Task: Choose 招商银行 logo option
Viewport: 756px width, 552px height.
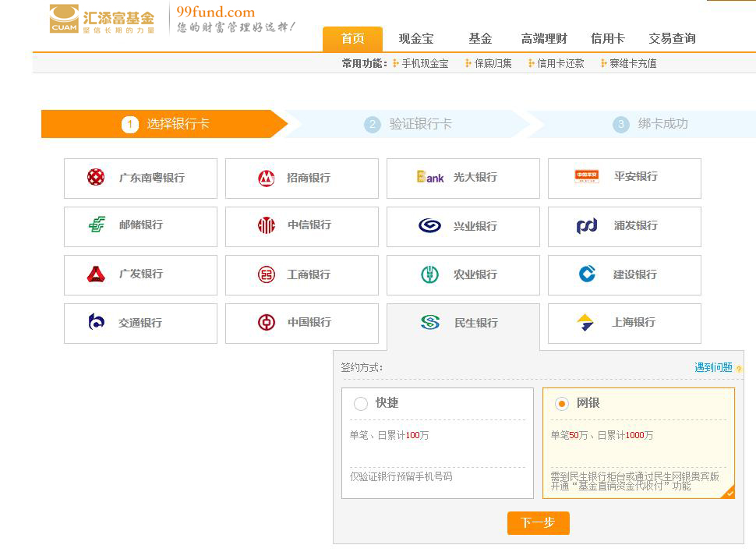Action: (267, 178)
